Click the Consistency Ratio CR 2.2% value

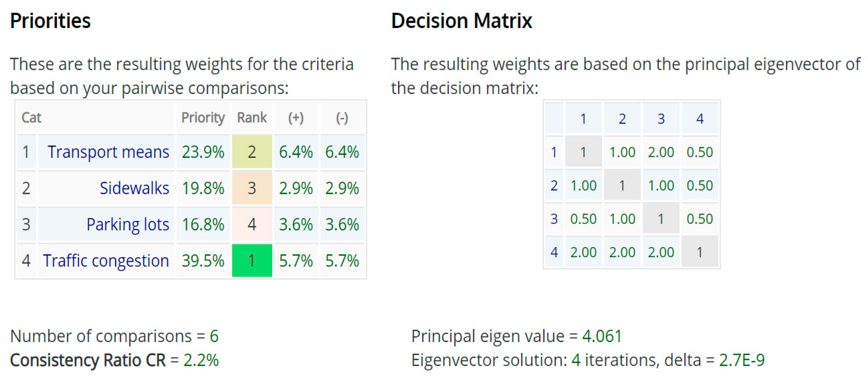coord(201,360)
